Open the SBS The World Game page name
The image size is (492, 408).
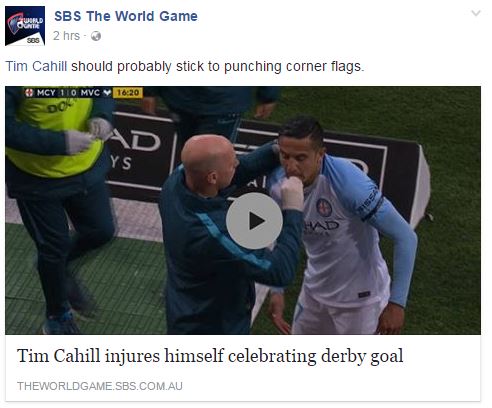[126, 16]
